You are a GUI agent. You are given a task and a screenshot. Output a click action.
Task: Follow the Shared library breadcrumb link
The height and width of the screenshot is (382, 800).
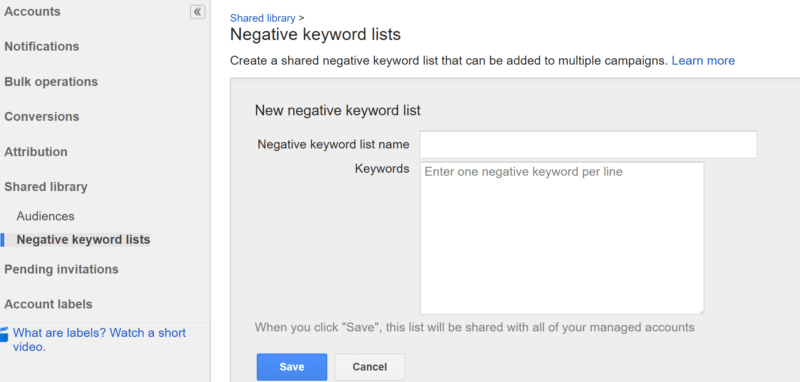click(262, 18)
